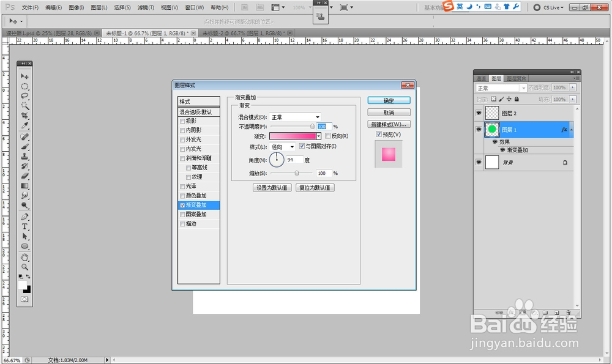Click the fx icon on 图层 1

[564, 130]
